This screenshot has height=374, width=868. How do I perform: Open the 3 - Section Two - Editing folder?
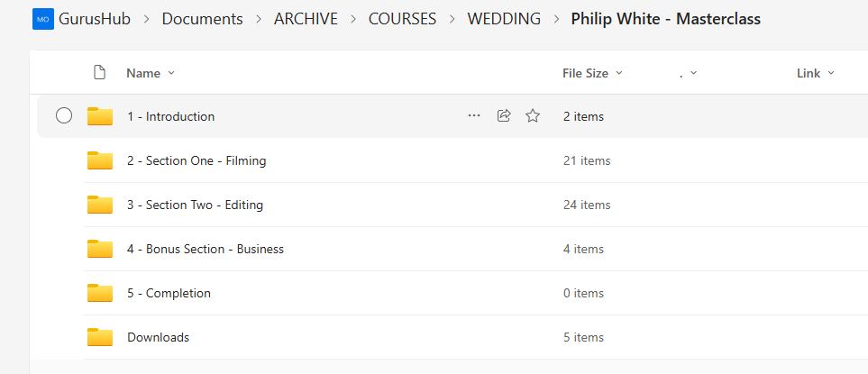click(x=195, y=205)
